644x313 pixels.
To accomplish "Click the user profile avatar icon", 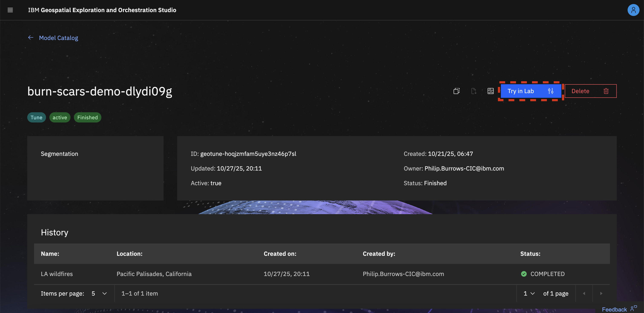I will [633, 10].
